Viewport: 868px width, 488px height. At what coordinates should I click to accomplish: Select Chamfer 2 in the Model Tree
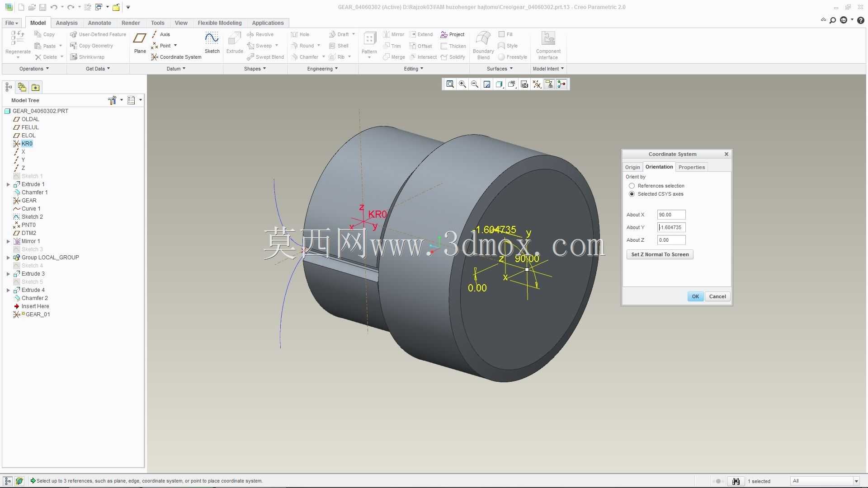34,298
